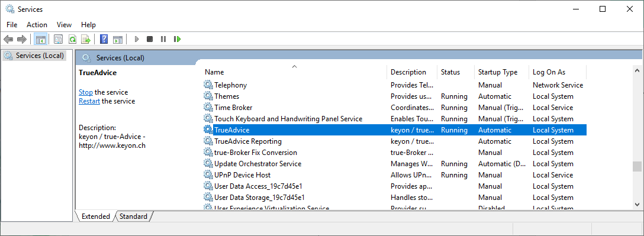Click Stop the service link
The image size is (644, 236).
pyautogui.click(x=86, y=92)
